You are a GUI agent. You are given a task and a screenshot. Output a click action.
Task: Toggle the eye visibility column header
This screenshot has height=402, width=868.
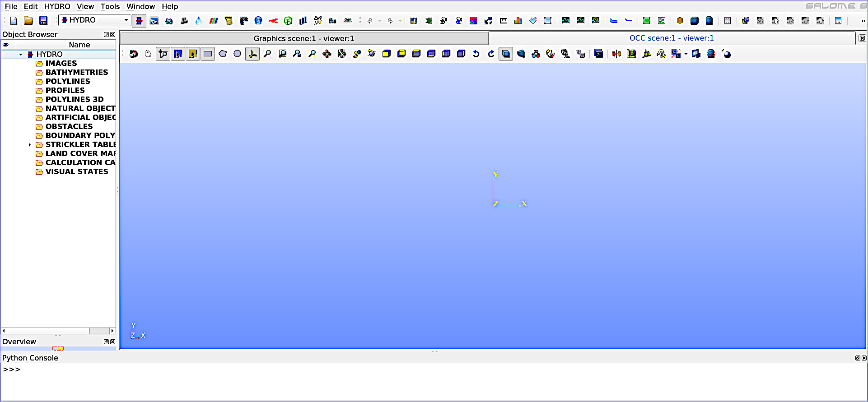(x=6, y=45)
